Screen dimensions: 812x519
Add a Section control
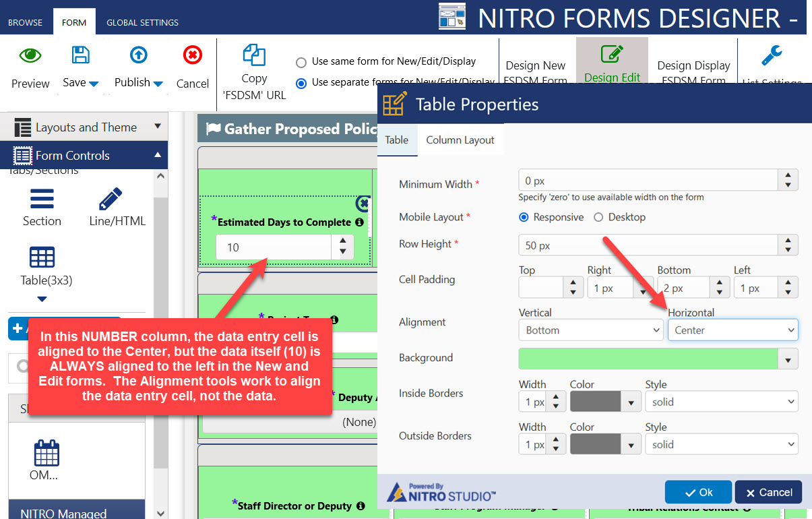(x=42, y=208)
